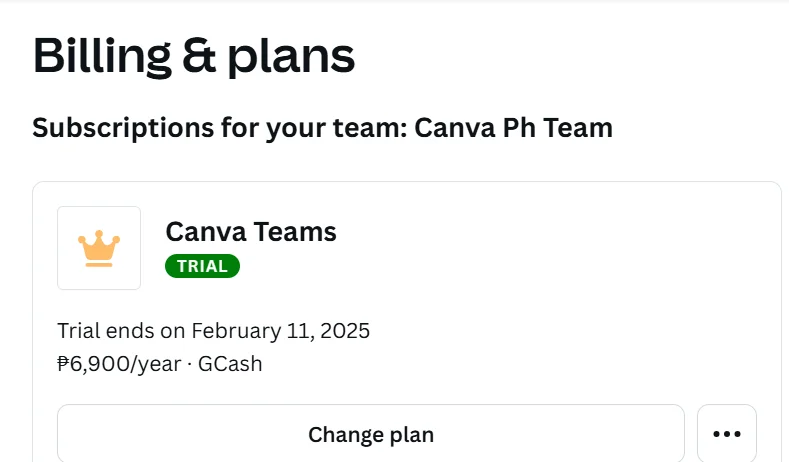789x462 pixels.
Task: Click the word Canva in the plan name
Action: click(x=206, y=232)
